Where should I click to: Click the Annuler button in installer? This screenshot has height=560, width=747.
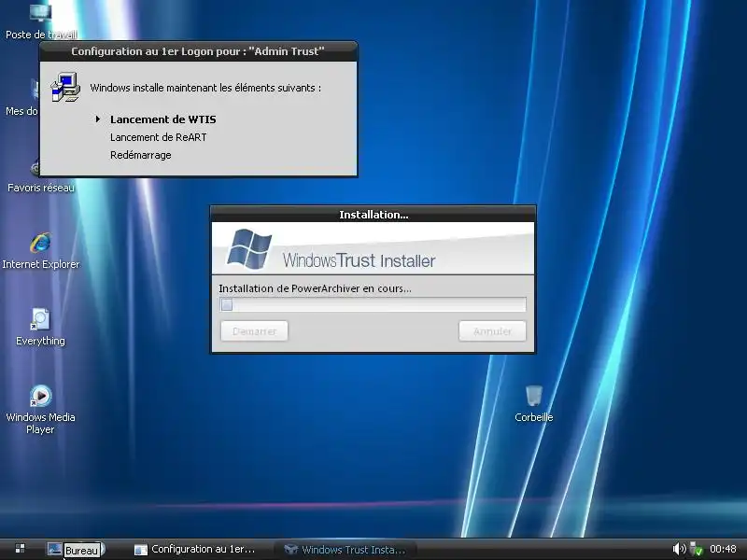pos(493,331)
